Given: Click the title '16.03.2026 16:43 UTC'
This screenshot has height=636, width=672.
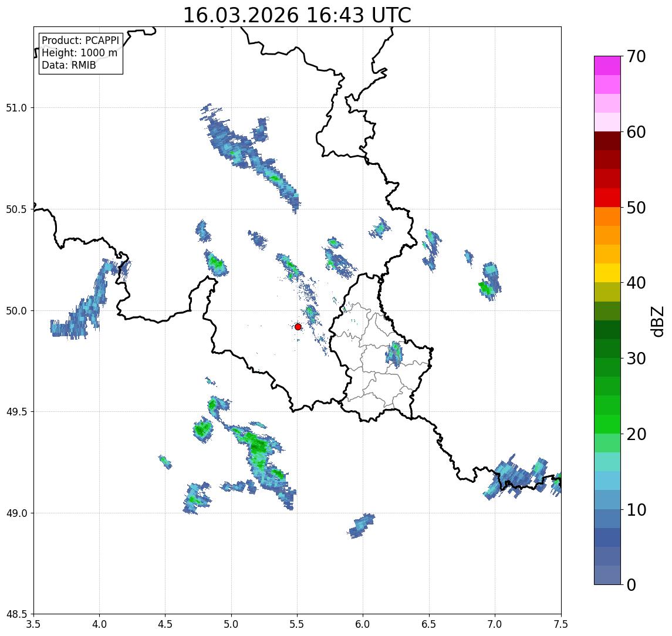Looking at the screenshot, I should (x=297, y=15).
